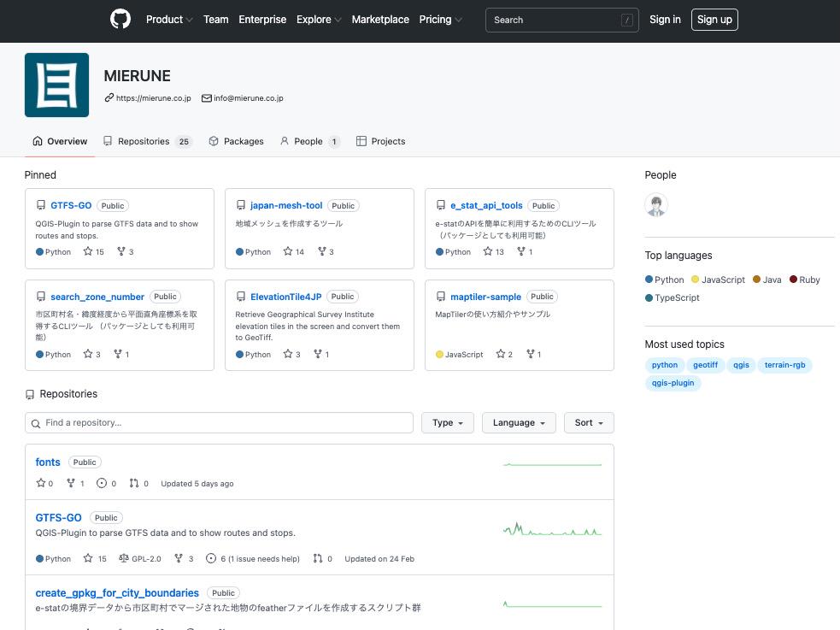Open the maptiler-sample repository
The width and height of the screenshot is (840, 630).
pos(485,297)
